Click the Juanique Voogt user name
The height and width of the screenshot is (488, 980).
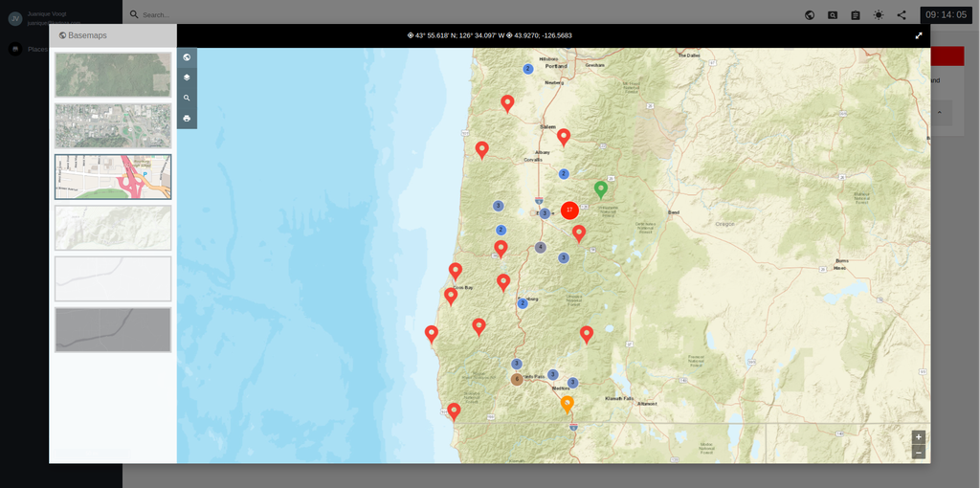point(45,13)
